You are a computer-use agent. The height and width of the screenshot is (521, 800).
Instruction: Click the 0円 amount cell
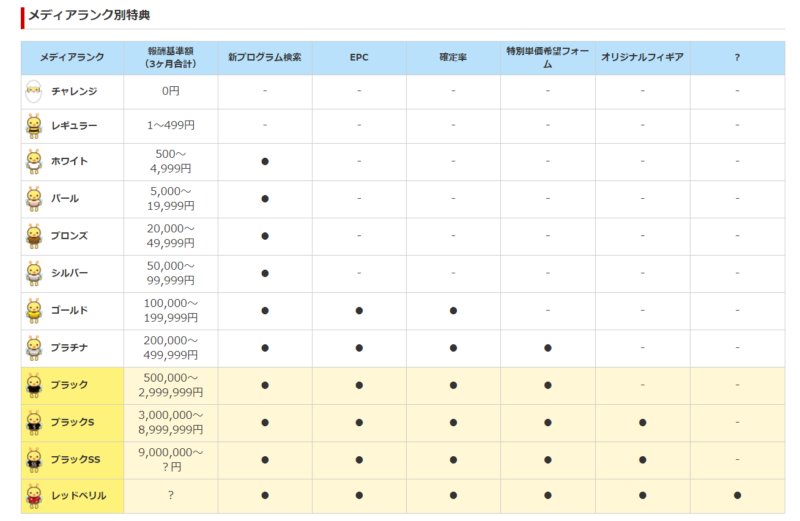[170, 91]
